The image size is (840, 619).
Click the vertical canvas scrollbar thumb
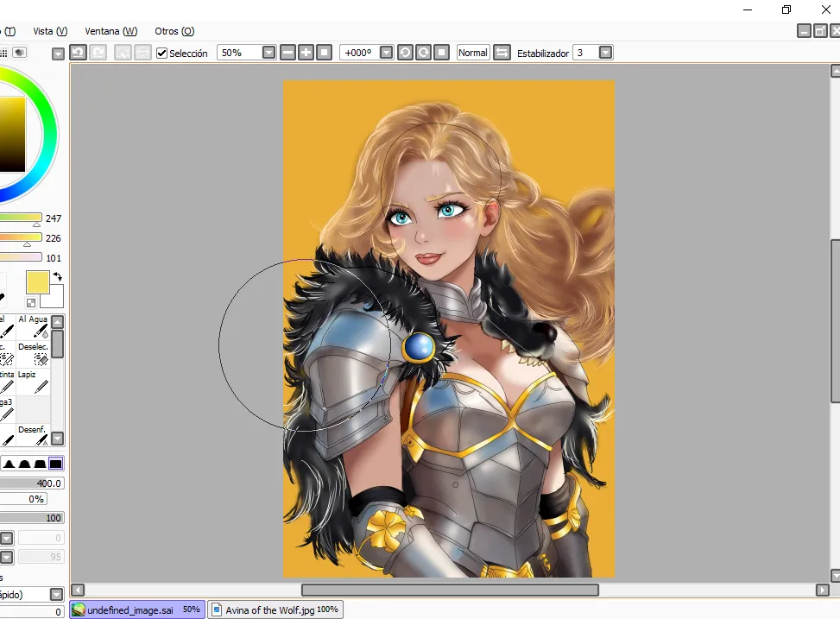point(835,320)
